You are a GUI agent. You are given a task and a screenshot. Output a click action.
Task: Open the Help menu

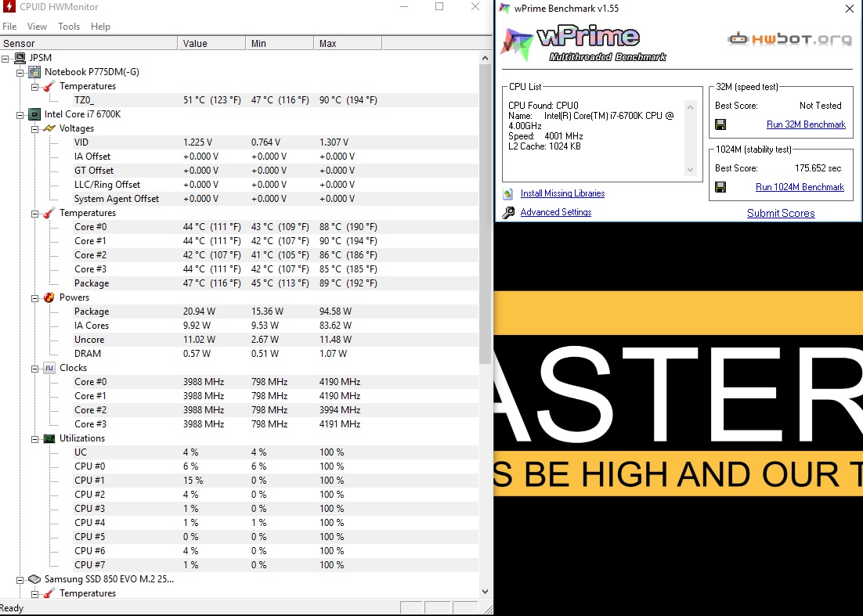pyautogui.click(x=100, y=27)
